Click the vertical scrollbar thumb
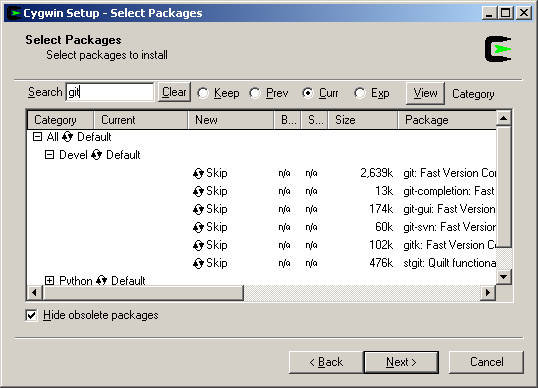538x388 pixels. pyautogui.click(x=504, y=187)
